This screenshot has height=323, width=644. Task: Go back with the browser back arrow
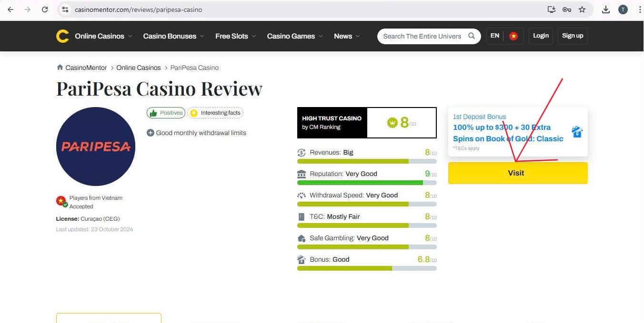10,10
